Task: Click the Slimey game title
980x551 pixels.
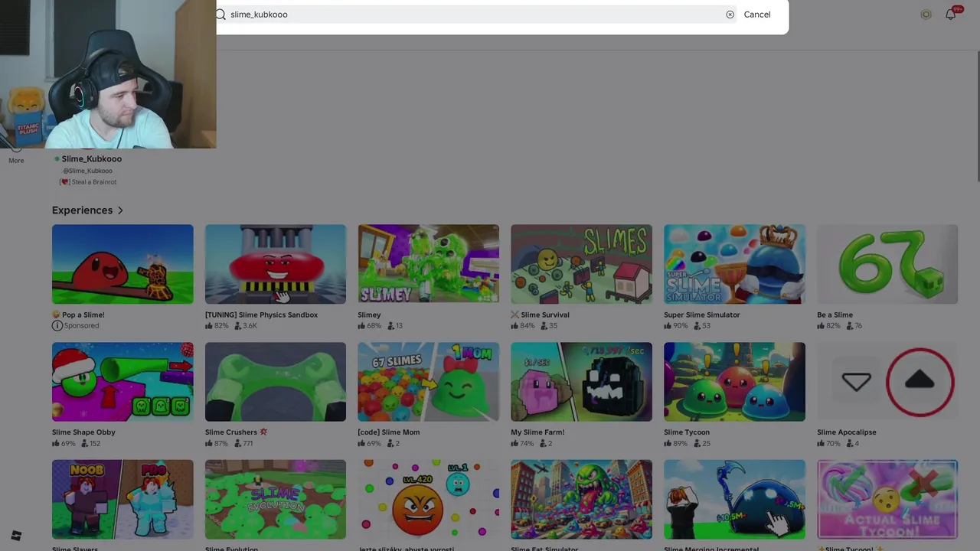Action: click(369, 315)
